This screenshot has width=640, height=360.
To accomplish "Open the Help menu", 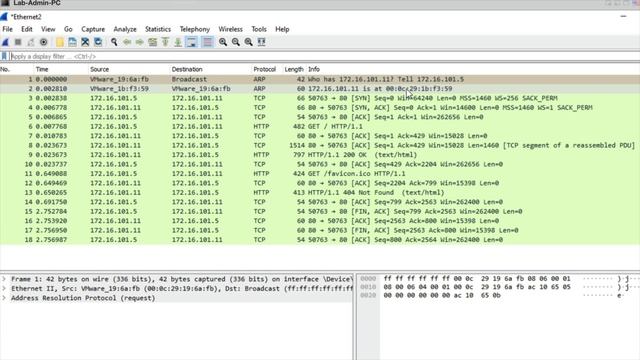I will (282, 29).
